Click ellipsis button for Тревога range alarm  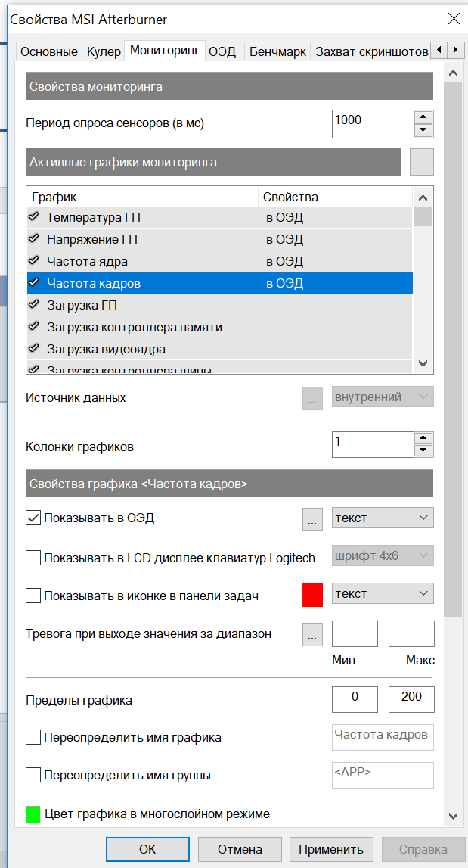311,634
